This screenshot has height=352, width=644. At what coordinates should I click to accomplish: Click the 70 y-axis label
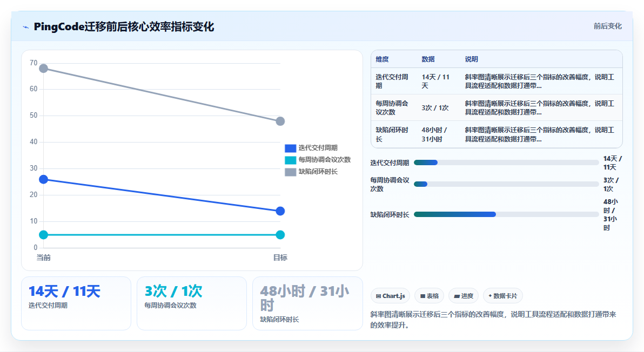click(x=33, y=63)
